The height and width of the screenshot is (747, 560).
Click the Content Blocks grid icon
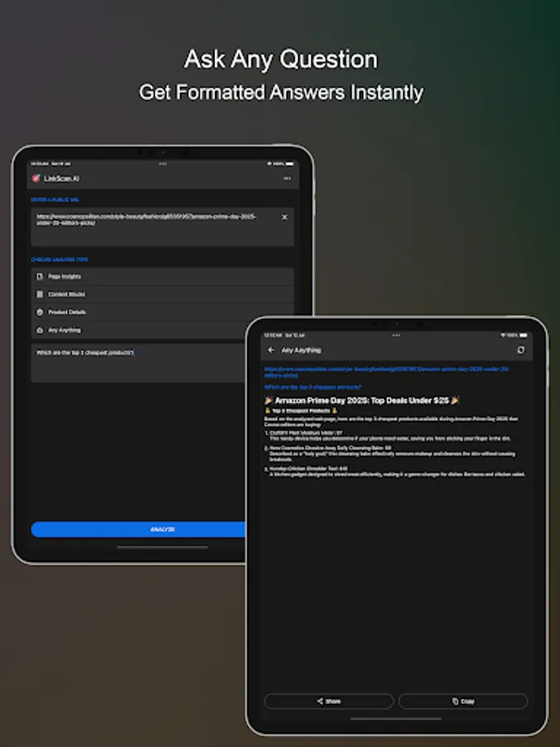click(x=40, y=295)
